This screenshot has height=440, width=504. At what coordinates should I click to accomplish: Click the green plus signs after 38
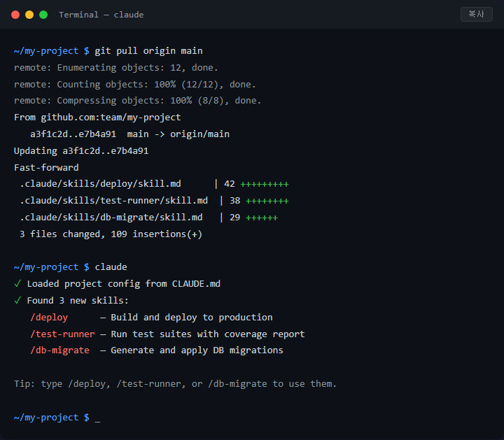267,201
